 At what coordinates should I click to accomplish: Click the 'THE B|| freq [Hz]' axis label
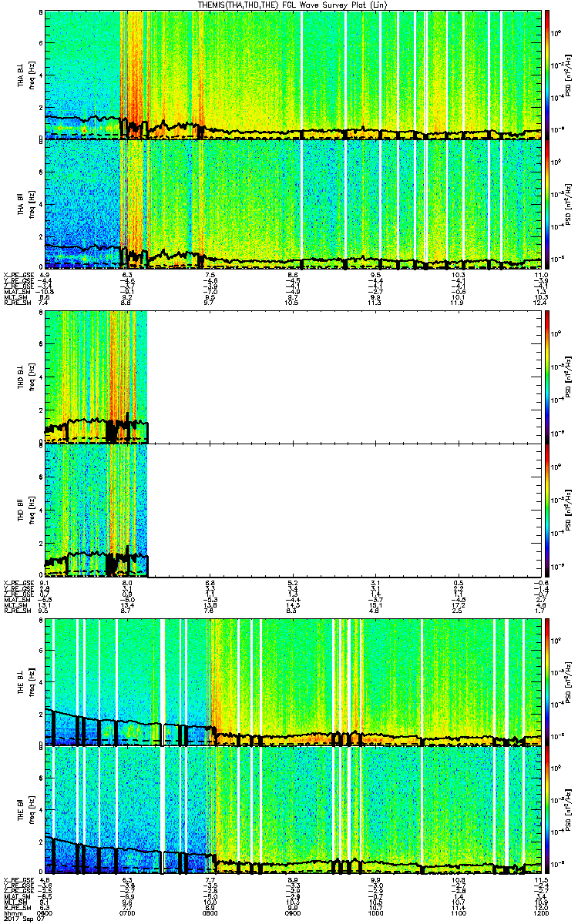click(26, 812)
